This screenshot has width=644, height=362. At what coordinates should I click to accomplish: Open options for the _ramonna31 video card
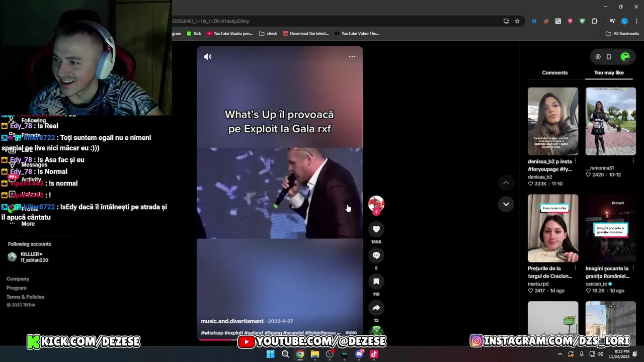633,161
